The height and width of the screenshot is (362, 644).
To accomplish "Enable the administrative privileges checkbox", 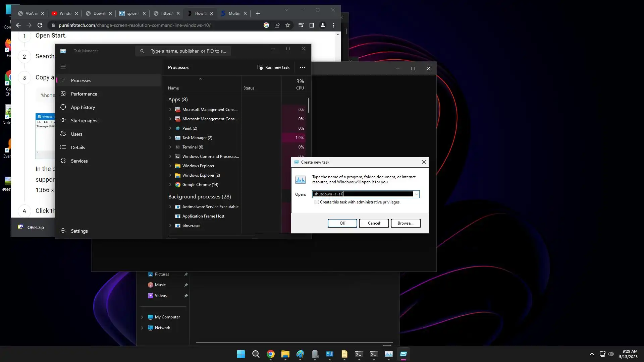I will pos(317,202).
